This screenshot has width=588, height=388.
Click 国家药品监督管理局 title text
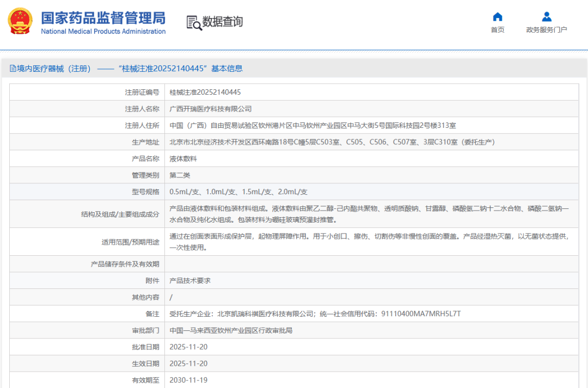[x=103, y=18]
